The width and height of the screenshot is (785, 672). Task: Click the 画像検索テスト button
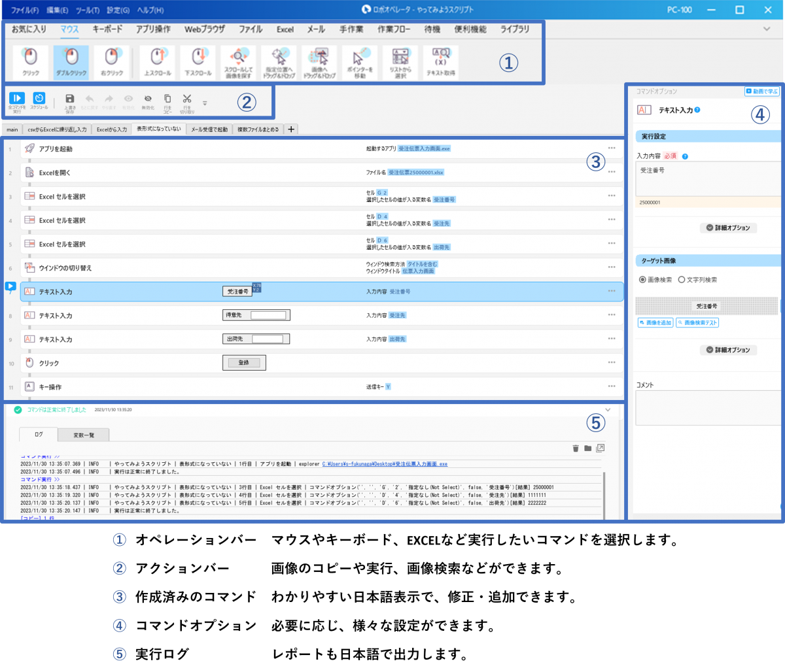(697, 323)
